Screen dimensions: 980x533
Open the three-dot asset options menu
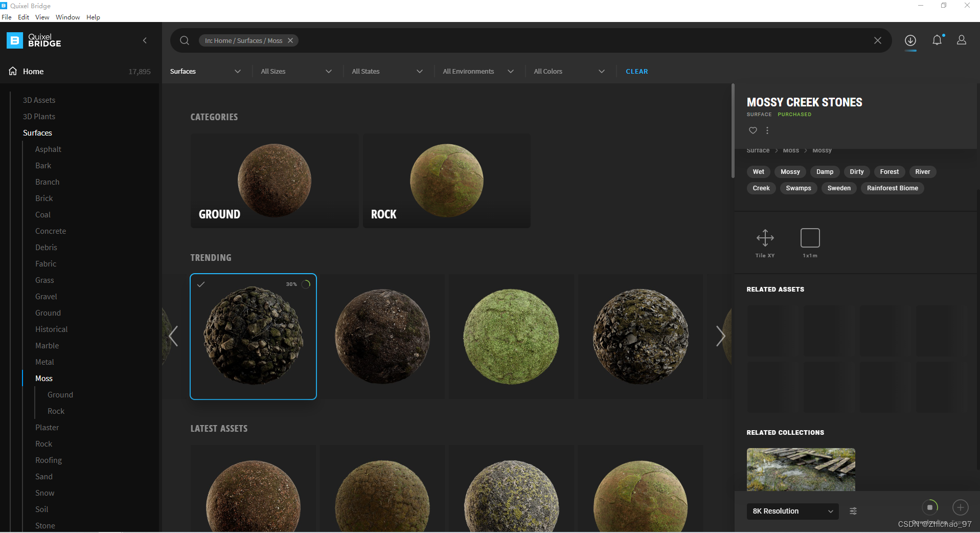tap(767, 130)
